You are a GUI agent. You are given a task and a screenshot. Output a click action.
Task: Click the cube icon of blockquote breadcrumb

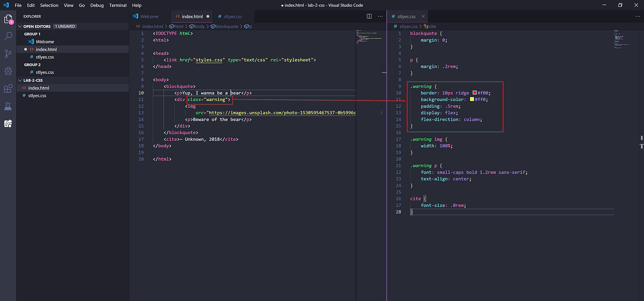tap(213, 27)
